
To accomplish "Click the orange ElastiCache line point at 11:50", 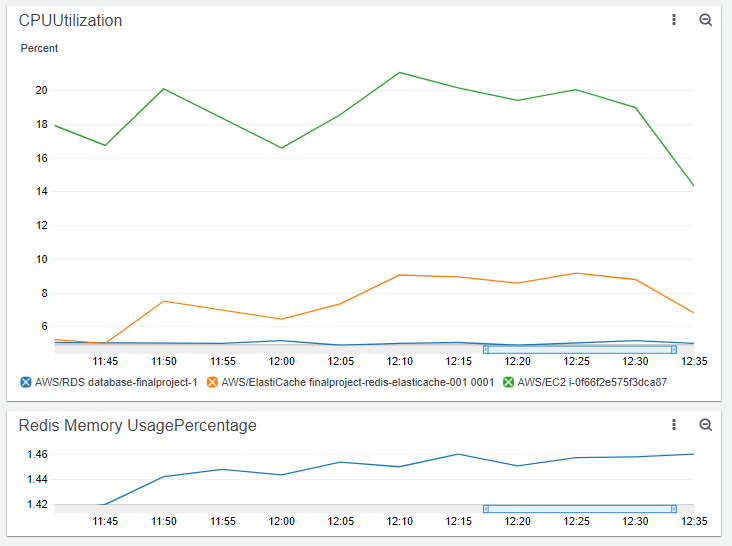I will point(164,301).
